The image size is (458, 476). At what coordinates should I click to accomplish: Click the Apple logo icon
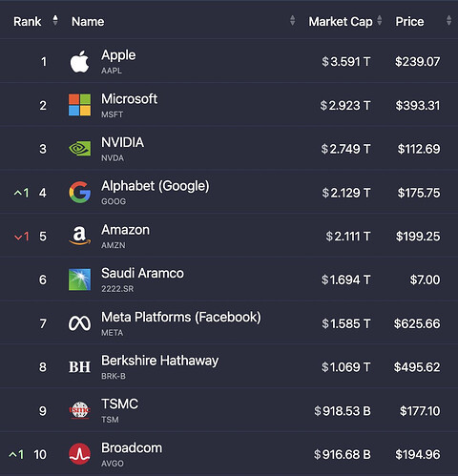pyautogui.click(x=79, y=61)
